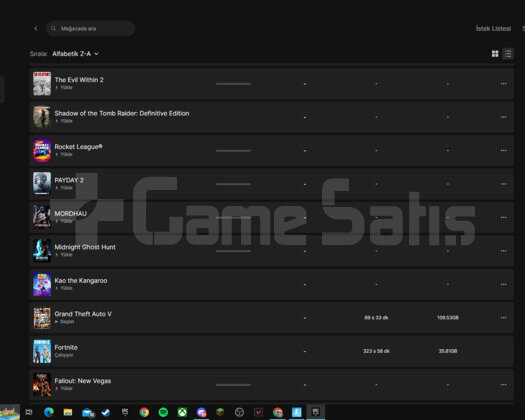Click Fallout: New Vegas progress bar
The image size is (525, 420).
(233, 385)
